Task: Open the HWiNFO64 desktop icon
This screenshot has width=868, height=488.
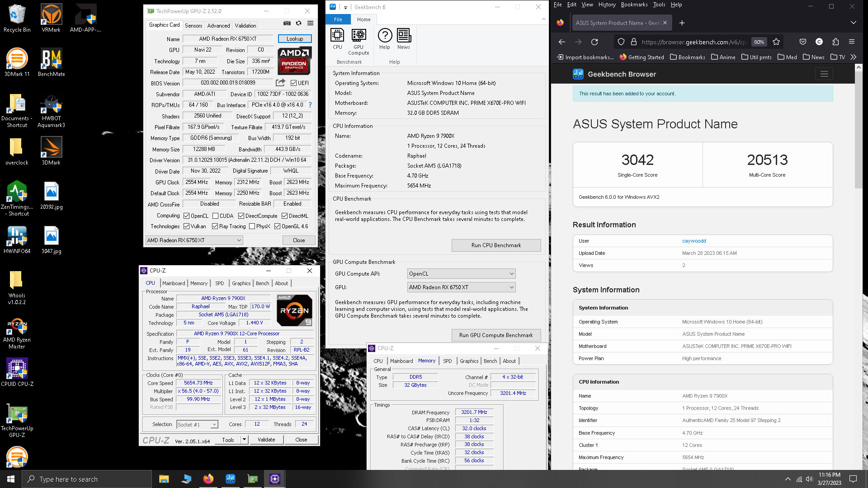Action: [17, 240]
